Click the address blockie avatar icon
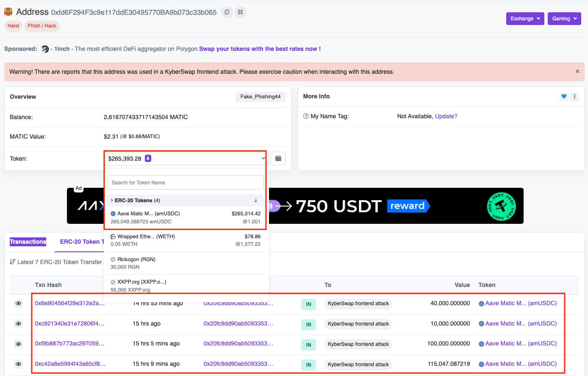 pos(8,12)
